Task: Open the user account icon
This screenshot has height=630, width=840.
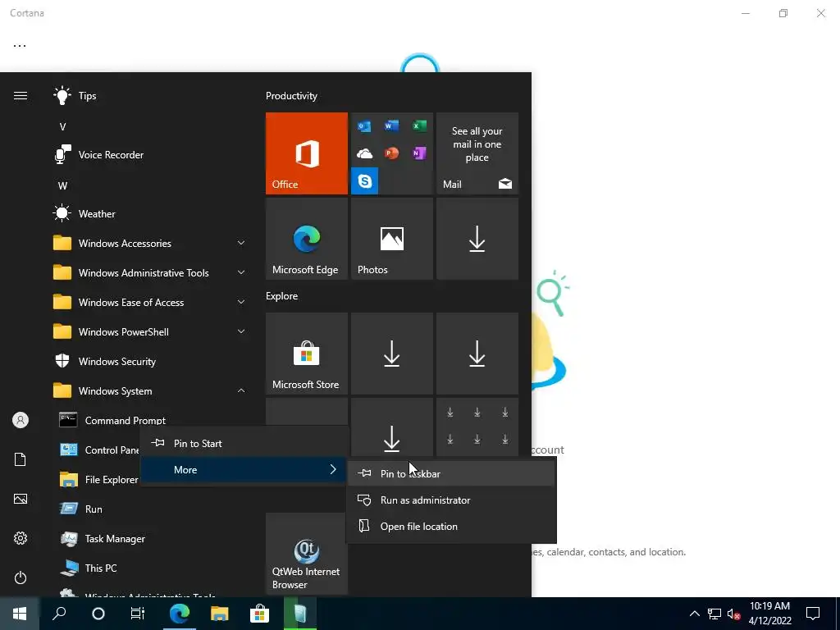Action: tap(21, 420)
